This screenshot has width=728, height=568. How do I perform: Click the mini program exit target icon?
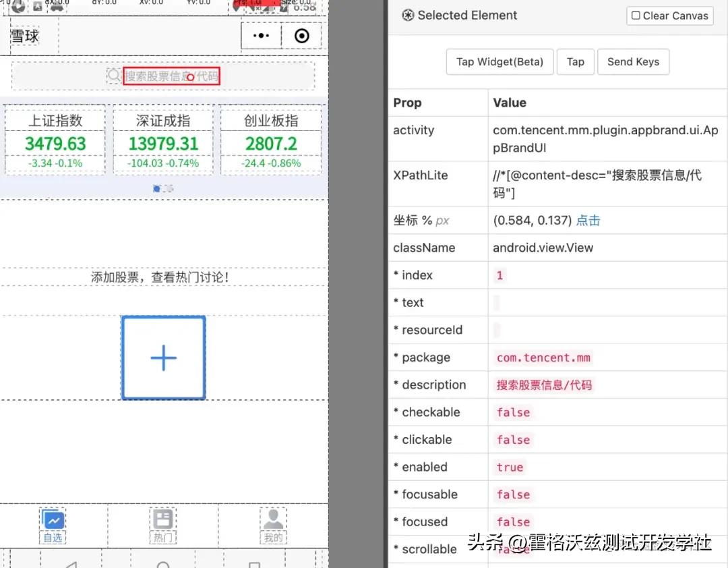(301, 36)
